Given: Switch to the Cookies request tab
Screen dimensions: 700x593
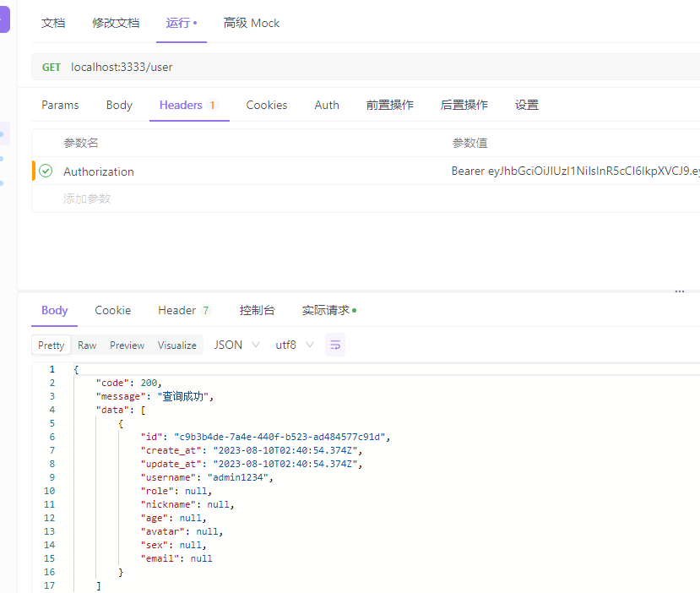Looking at the screenshot, I should click(266, 105).
